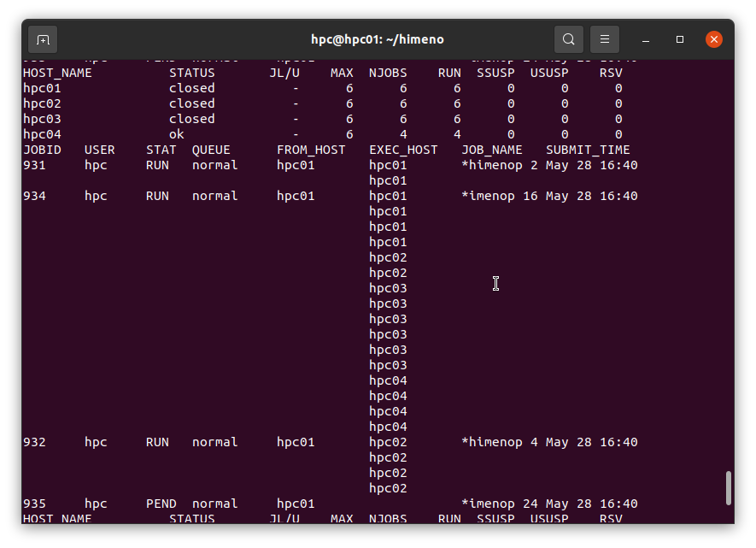Click job name *himenop 2
Image resolution: width=756 pixels, height=548 pixels.
[x=500, y=166]
